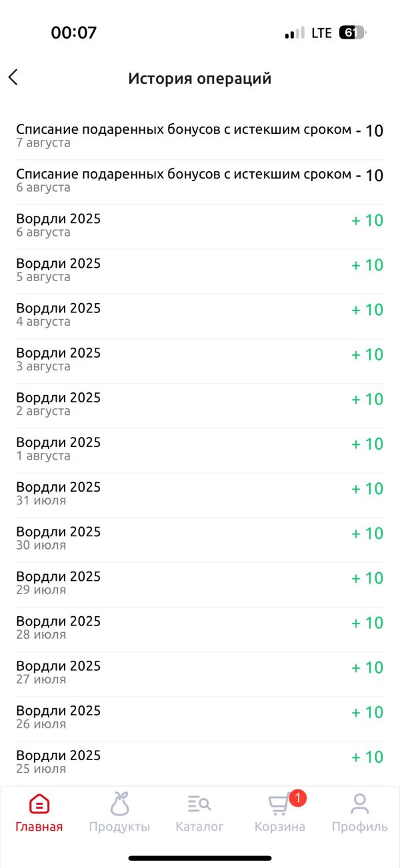This screenshot has height=868, width=400.
Task: Tap the История операций page title
Action: click(x=200, y=79)
